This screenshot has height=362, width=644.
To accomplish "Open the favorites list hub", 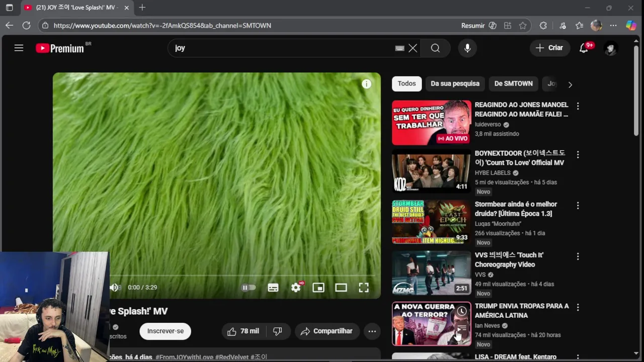I will [579, 26].
